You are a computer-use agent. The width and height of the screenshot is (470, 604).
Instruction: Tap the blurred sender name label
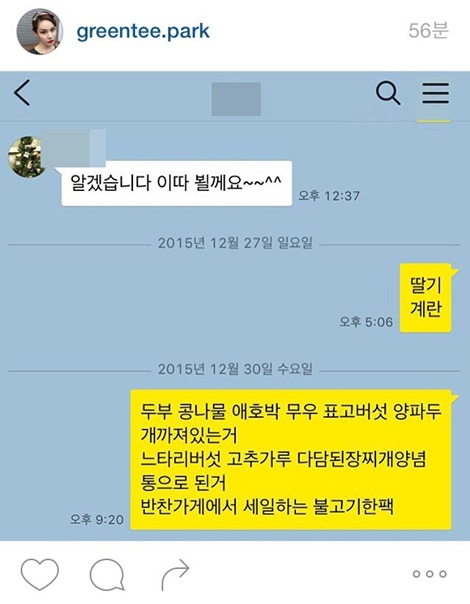(x=74, y=148)
